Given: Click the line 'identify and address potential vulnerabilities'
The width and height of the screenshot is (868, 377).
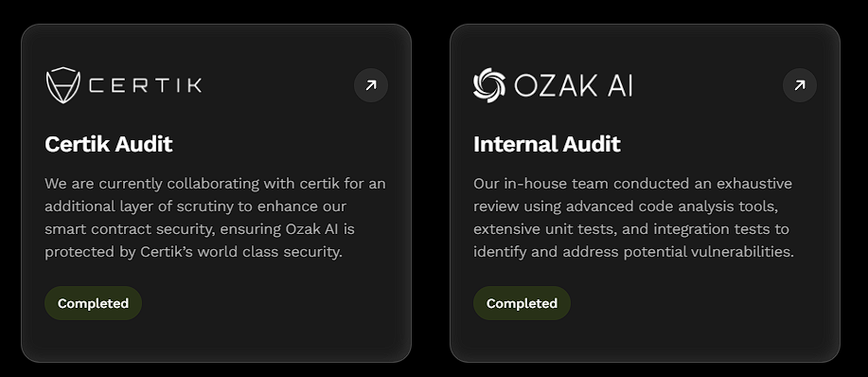Looking at the screenshot, I should (634, 252).
